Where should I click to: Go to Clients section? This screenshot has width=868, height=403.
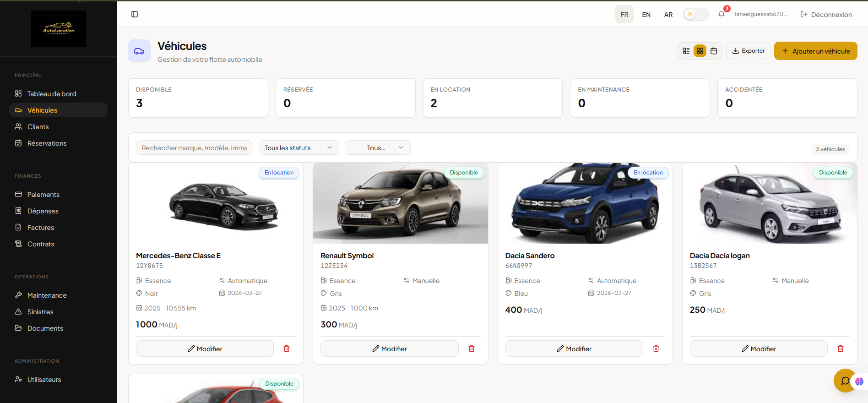[58, 126]
